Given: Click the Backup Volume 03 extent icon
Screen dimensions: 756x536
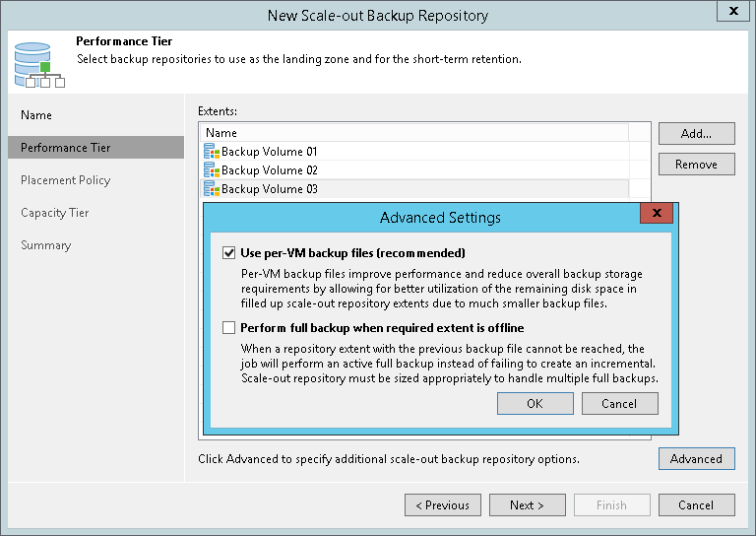Looking at the screenshot, I should tap(212, 189).
